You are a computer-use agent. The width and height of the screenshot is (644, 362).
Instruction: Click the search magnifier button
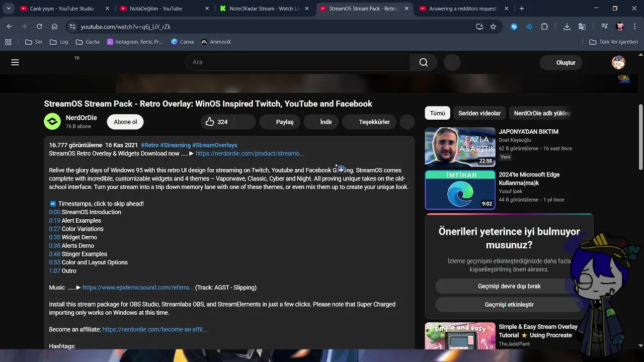(x=424, y=62)
